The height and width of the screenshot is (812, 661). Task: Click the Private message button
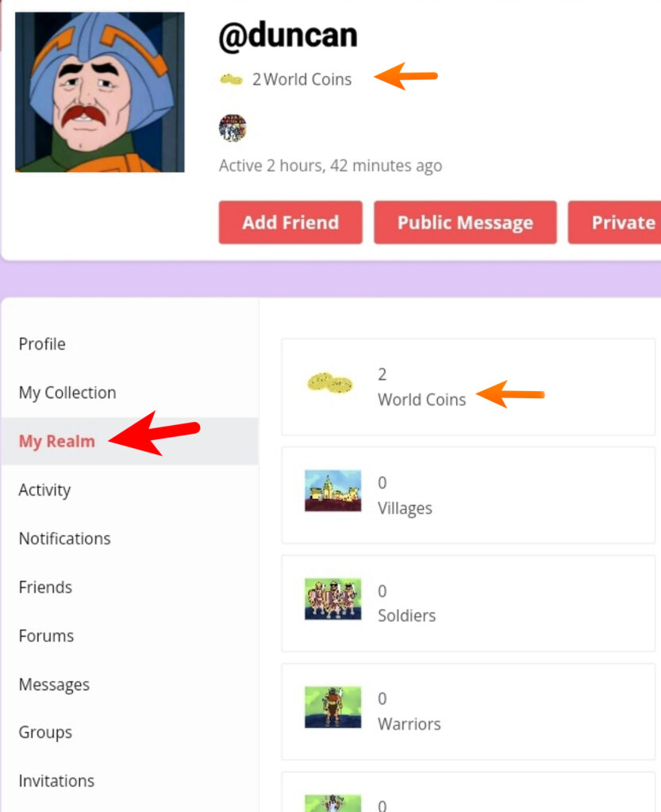pos(614,222)
